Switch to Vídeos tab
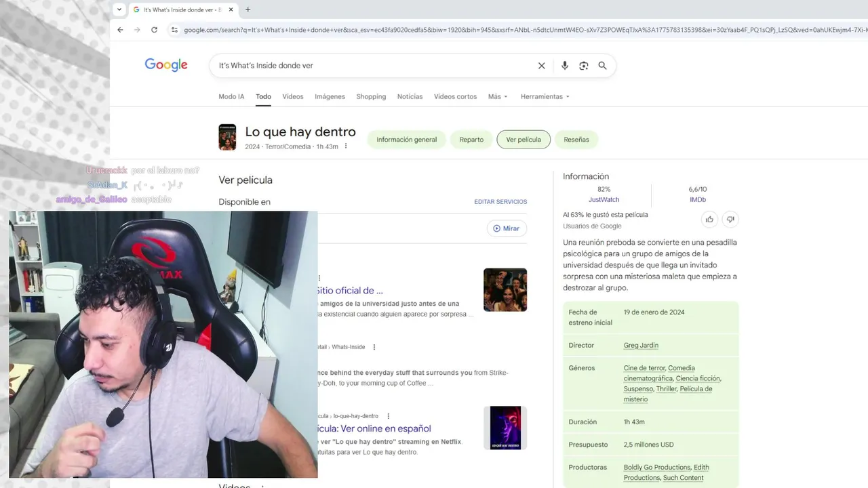Image resolution: width=868 pixels, height=488 pixels. click(293, 96)
